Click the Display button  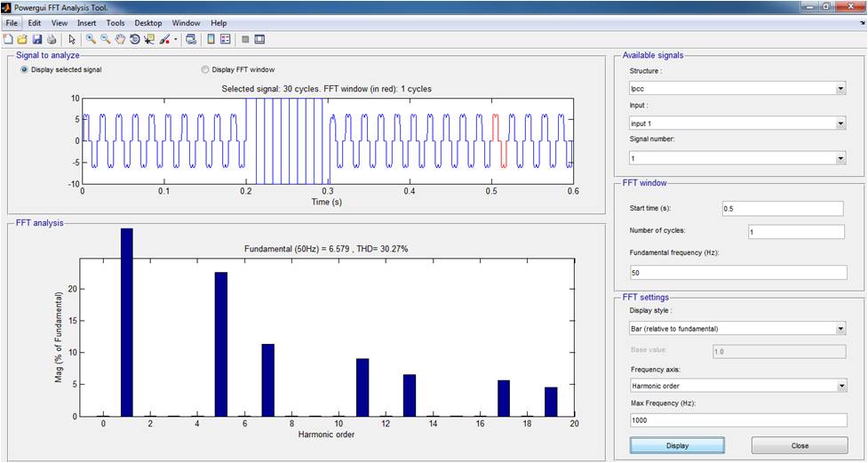click(677, 445)
